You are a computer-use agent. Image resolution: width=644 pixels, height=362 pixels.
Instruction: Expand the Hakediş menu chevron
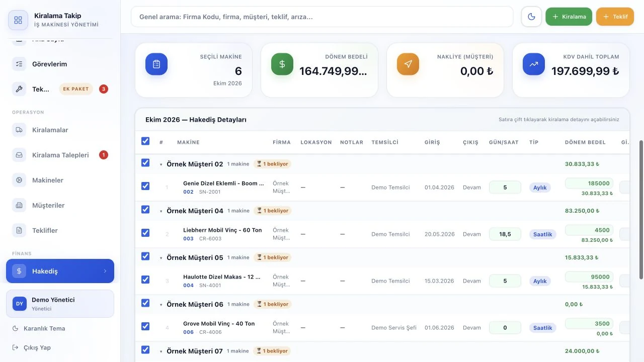coord(105,271)
